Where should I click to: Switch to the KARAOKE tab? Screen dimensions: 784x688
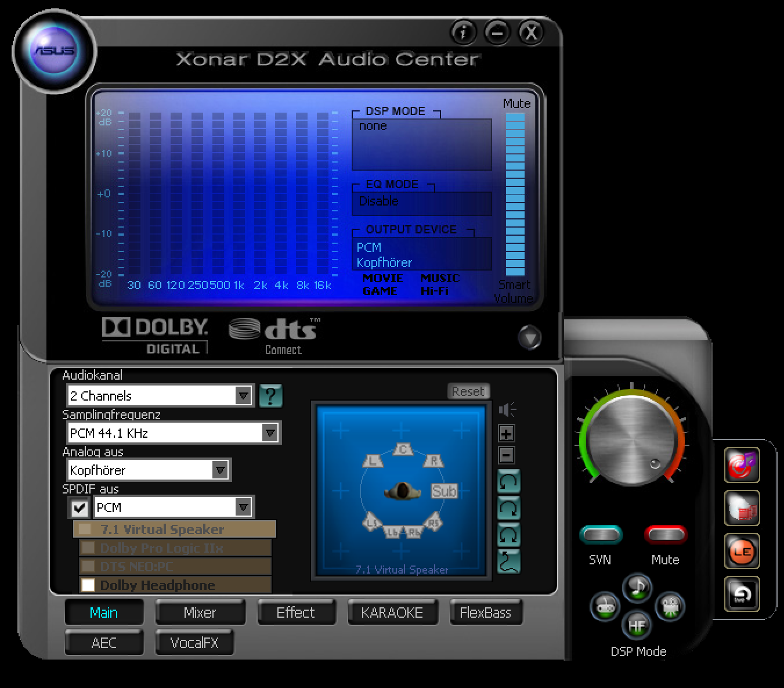[392, 613]
